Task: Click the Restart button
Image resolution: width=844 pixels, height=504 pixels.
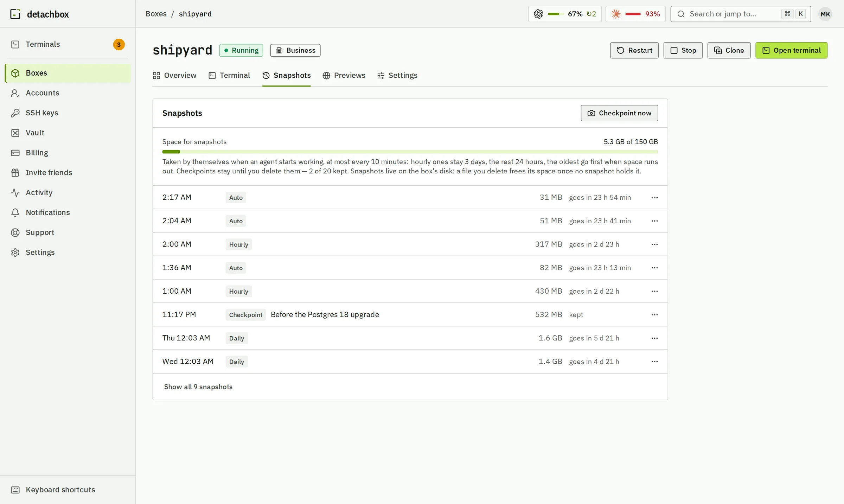Action: coord(634,50)
